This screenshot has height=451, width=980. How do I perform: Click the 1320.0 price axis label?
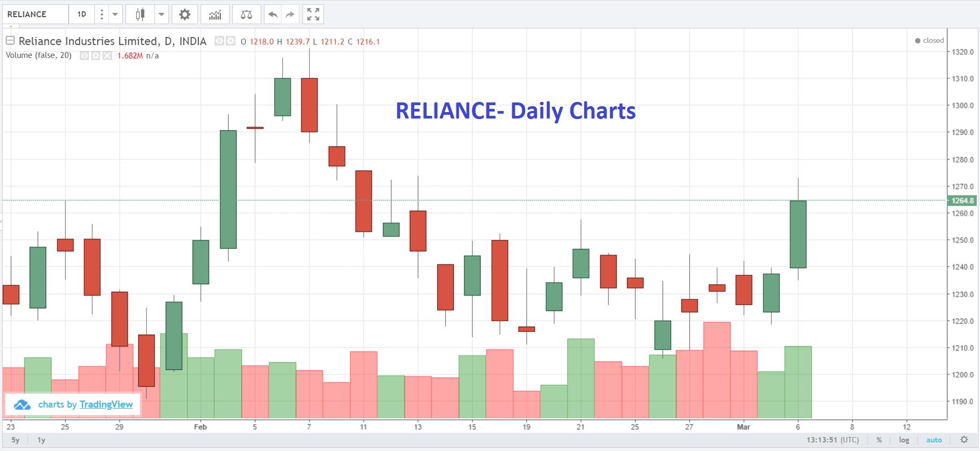click(963, 52)
